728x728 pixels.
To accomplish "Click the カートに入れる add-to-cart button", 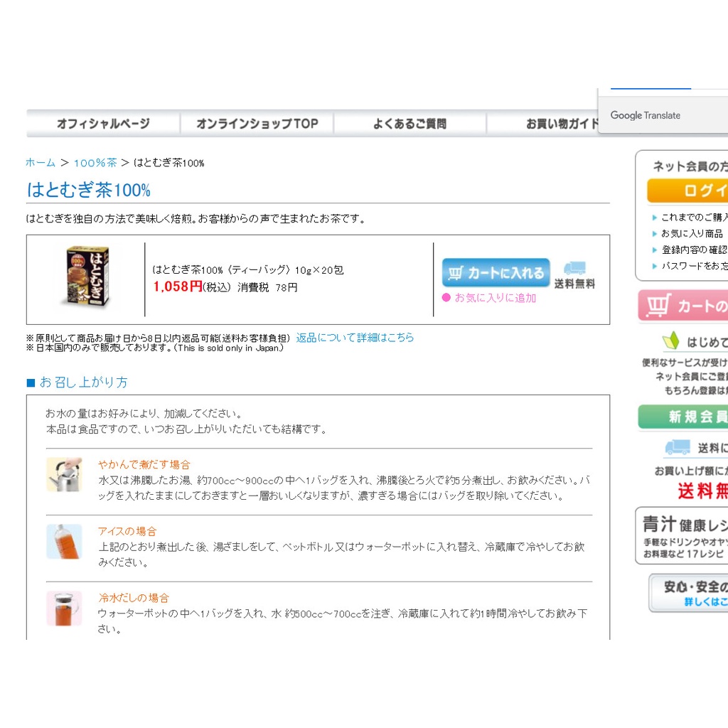I will point(496,273).
